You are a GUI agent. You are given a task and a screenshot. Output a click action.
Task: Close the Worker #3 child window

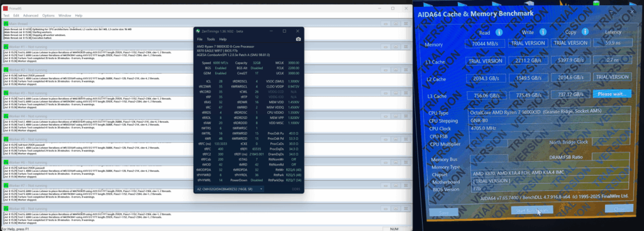pyautogui.click(x=406, y=93)
